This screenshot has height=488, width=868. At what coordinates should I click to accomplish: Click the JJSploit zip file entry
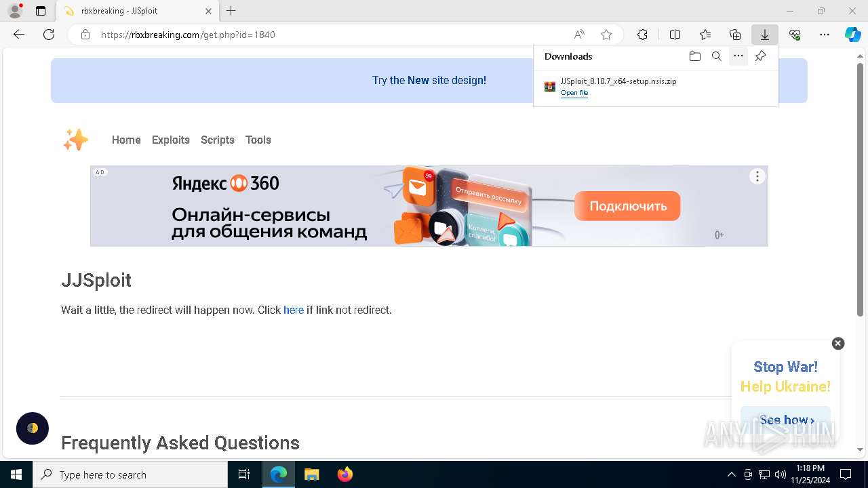click(x=655, y=87)
